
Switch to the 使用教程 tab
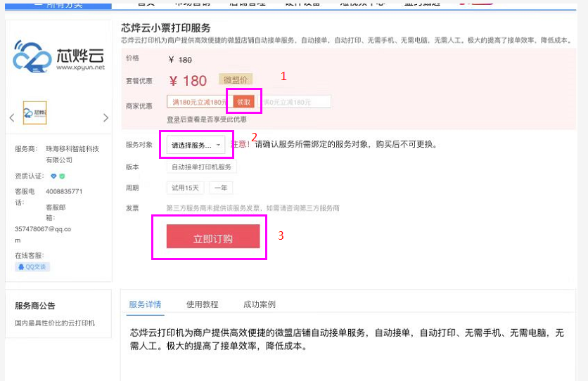tap(202, 304)
